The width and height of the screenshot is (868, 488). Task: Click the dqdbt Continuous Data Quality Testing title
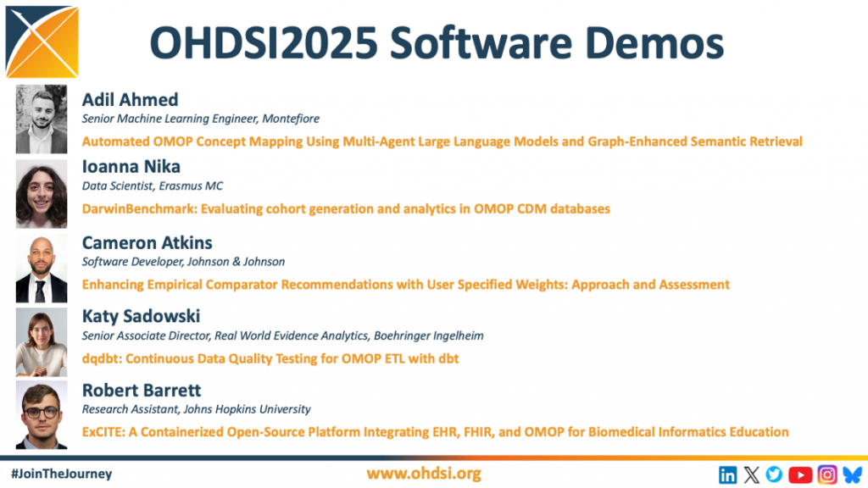(x=270, y=358)
